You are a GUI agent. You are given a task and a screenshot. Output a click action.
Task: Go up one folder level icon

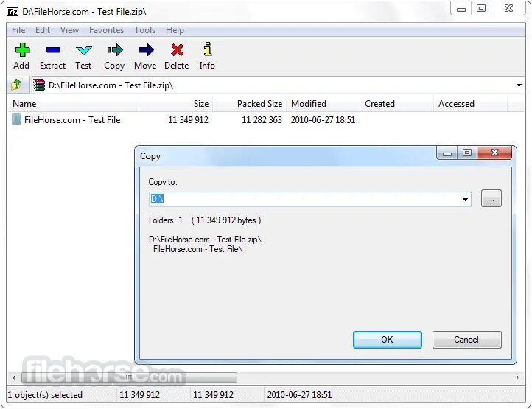(16, 85)
